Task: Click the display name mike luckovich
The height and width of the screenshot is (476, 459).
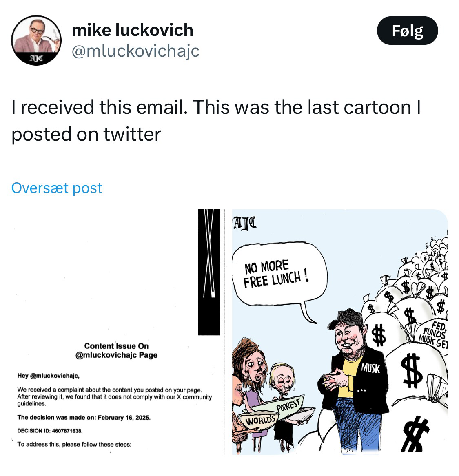Action: (x=132, y=30)
